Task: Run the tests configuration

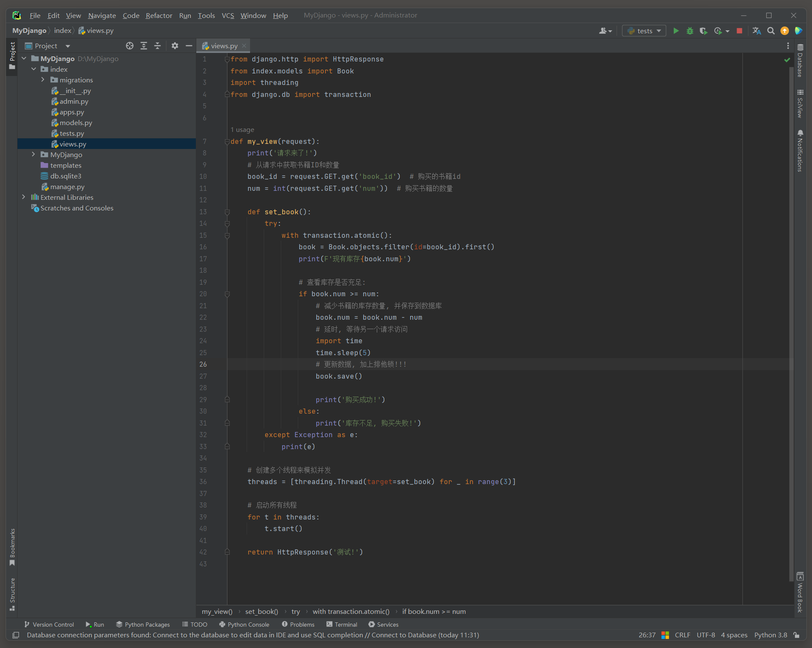Action: pos(676,31)
